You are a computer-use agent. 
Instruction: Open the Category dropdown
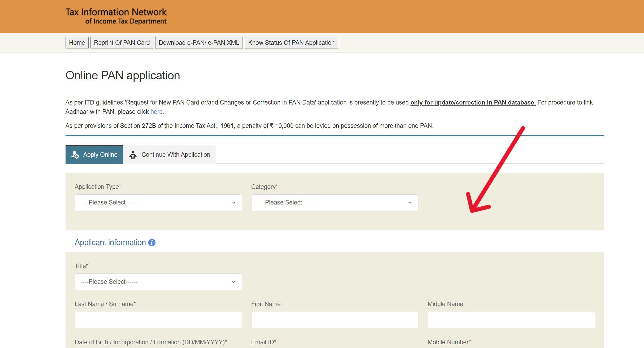point(334,203)
